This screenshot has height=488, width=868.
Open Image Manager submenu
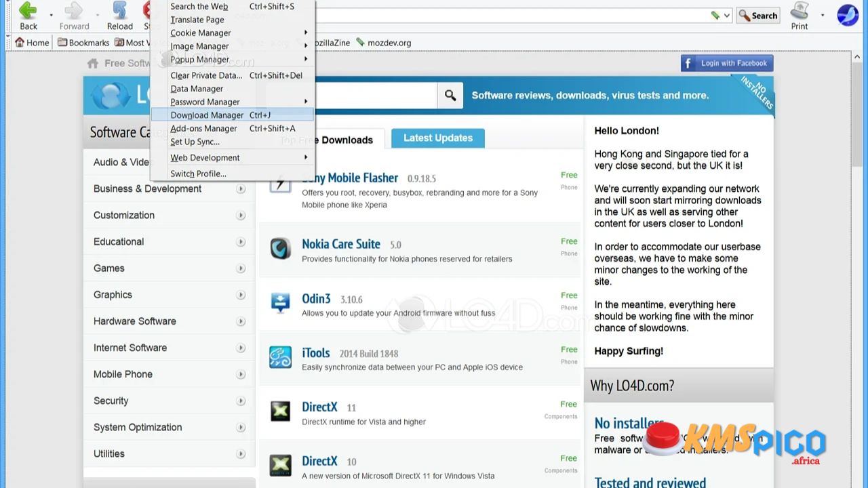pyautogui.click(x=232, y=46)
